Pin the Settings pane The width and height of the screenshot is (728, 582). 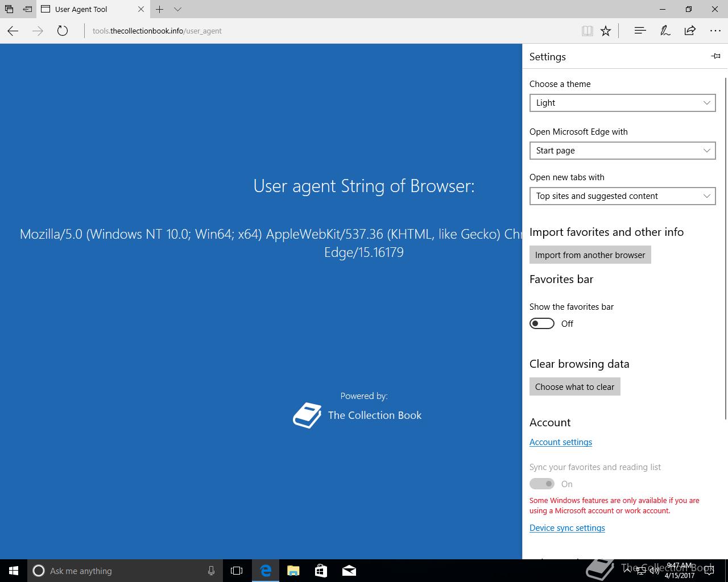pyautogui.click(x=715, y=56)
